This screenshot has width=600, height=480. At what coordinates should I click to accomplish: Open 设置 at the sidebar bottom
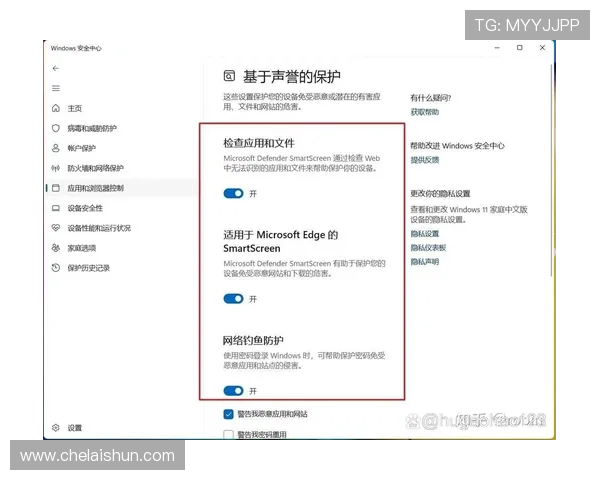[x=75, y=428]
